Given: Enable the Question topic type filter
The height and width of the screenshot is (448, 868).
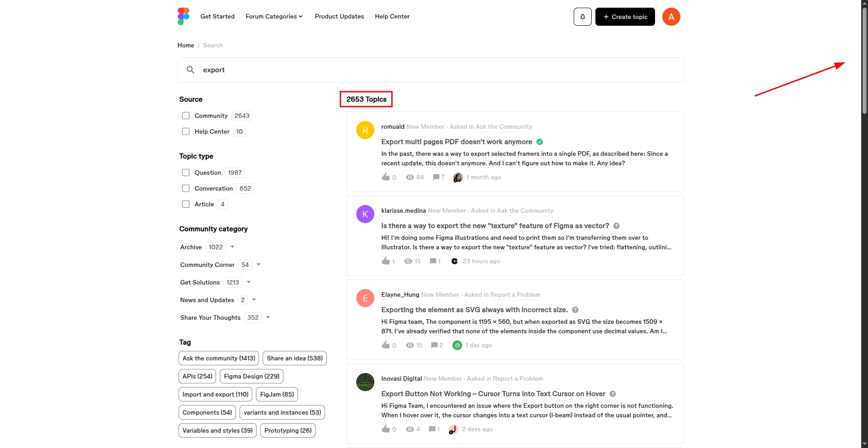Looking at the screenshot, I should 185,173.
